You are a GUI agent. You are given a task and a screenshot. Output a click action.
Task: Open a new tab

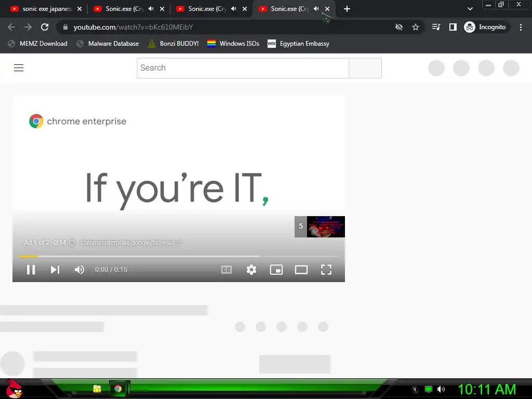coord(347,9)
